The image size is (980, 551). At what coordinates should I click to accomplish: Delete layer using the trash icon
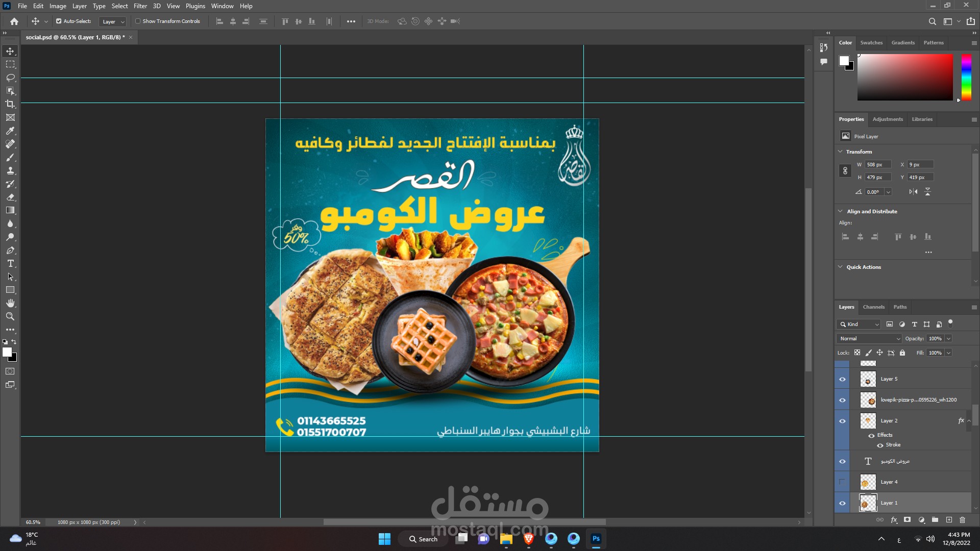(x=963, y=520)
